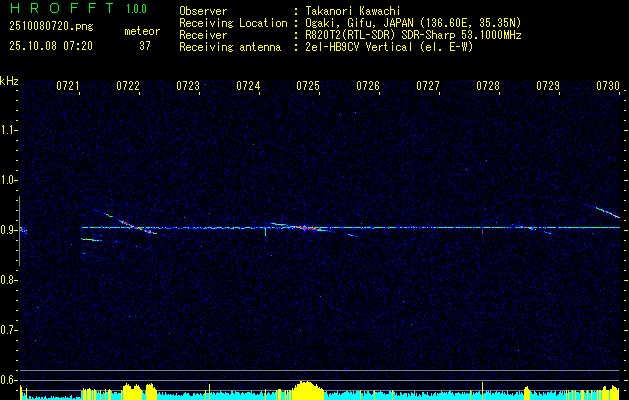Click the 0.6 frequency axis label
This screenshot has width=629, height=400.
(x=9, y=380)
